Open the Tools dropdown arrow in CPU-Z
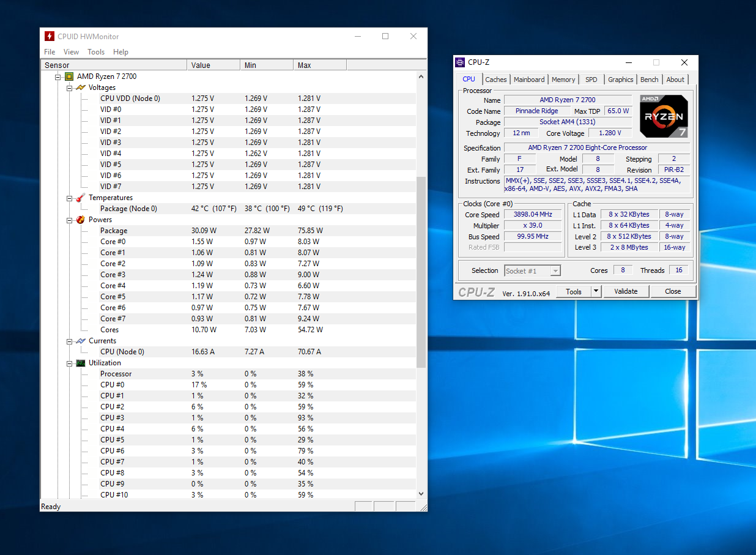 click(x=596, y=291)
